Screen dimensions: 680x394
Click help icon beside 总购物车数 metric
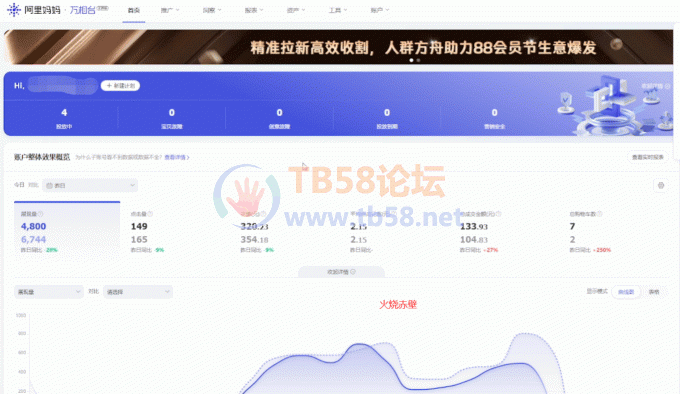(599, 214)
